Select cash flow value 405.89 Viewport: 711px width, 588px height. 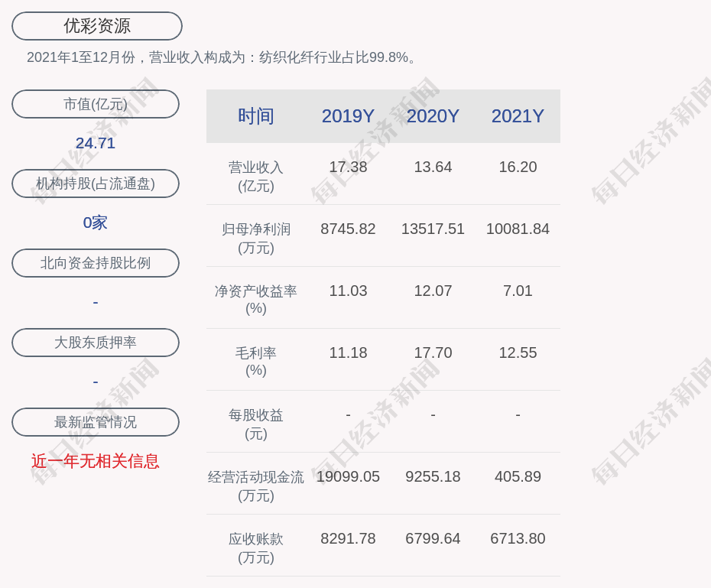point(518,476)
